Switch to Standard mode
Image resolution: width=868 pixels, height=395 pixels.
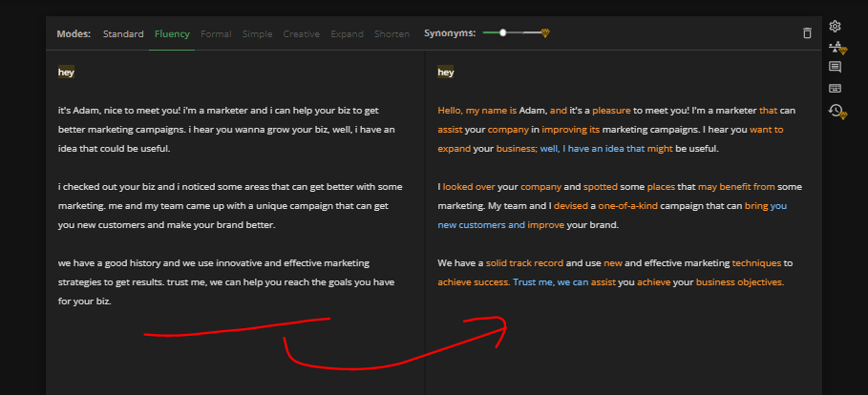[x=123, y=33]
